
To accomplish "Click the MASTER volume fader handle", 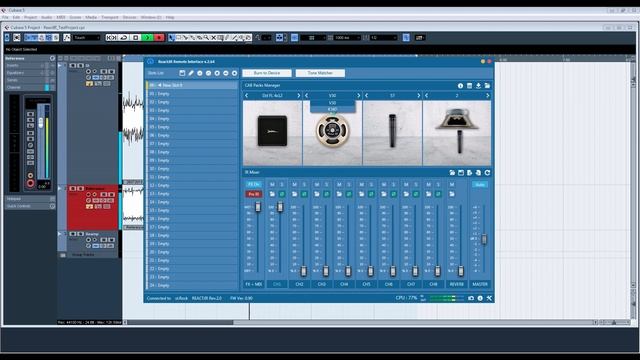I will pos(484,239).
